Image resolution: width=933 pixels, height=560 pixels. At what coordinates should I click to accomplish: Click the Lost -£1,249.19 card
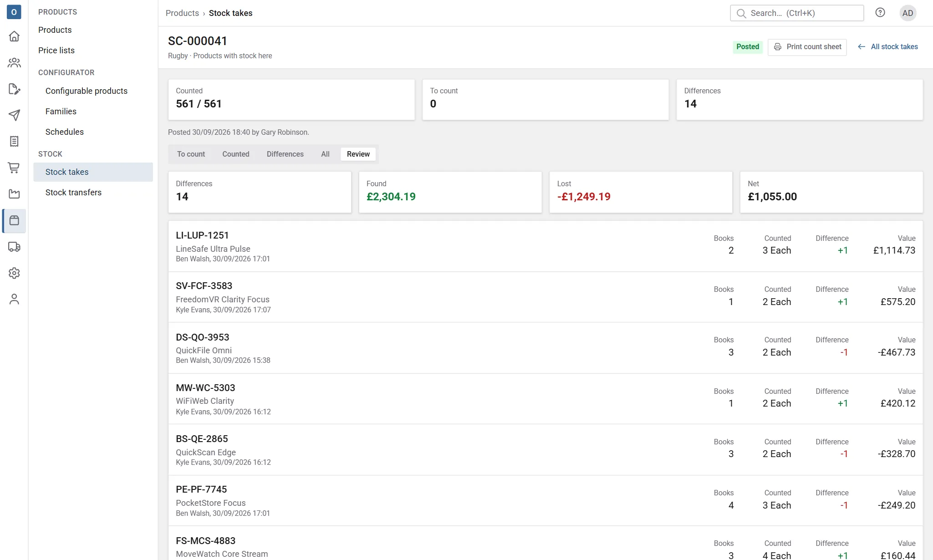tap(641, 192)
